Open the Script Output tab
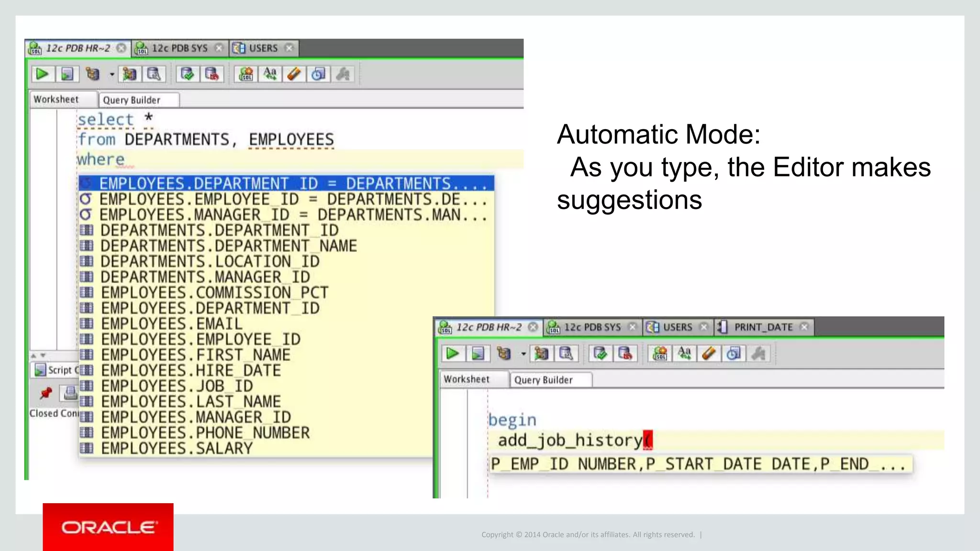 click(56, 370)
